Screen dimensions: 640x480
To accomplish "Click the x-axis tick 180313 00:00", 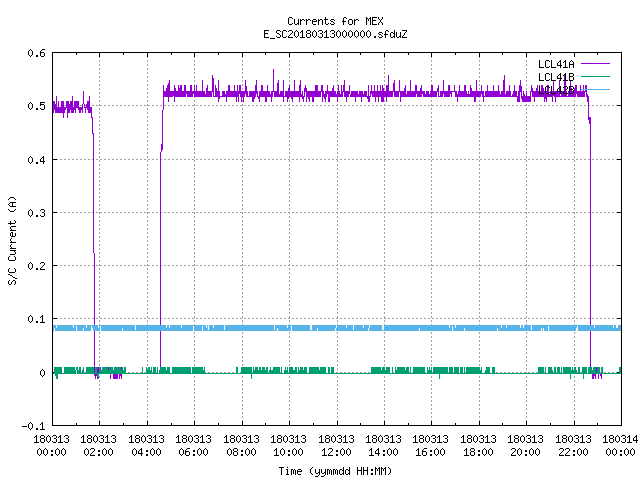I will point(51,445).
